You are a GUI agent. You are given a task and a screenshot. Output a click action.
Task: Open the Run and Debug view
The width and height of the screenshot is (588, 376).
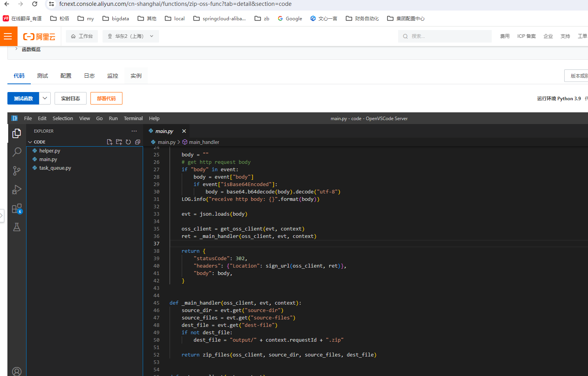click(x=17, y=190)
